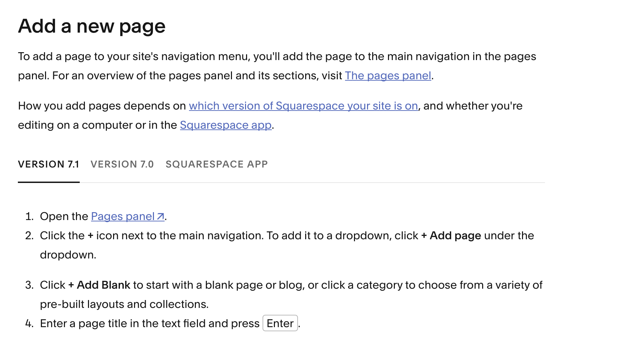Viewport: 644px width, 357px height.
Task: Click the number 4 list marker
Action: pyautogui.click(x=30, y=323)
